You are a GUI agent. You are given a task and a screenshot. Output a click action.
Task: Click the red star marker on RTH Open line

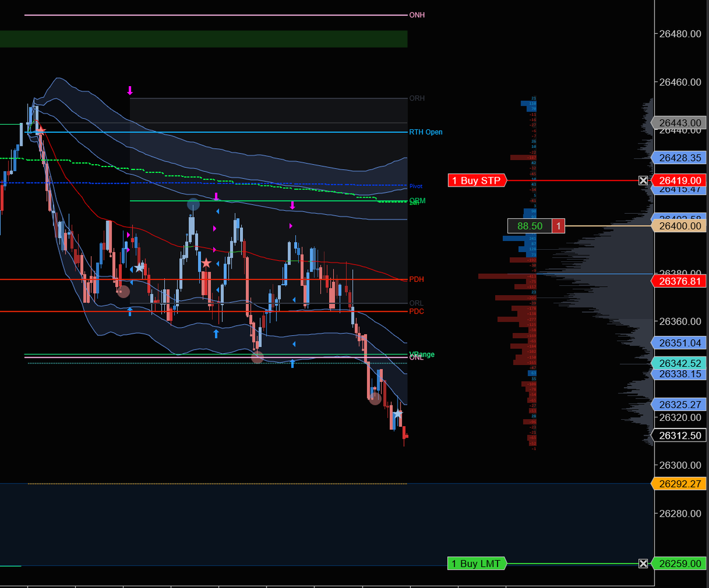coord(41,130)
